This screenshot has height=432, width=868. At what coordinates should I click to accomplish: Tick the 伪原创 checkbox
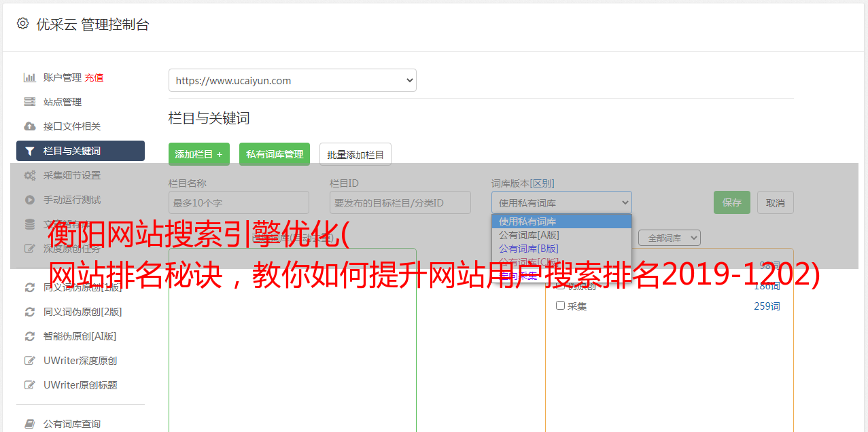(561, 286)
